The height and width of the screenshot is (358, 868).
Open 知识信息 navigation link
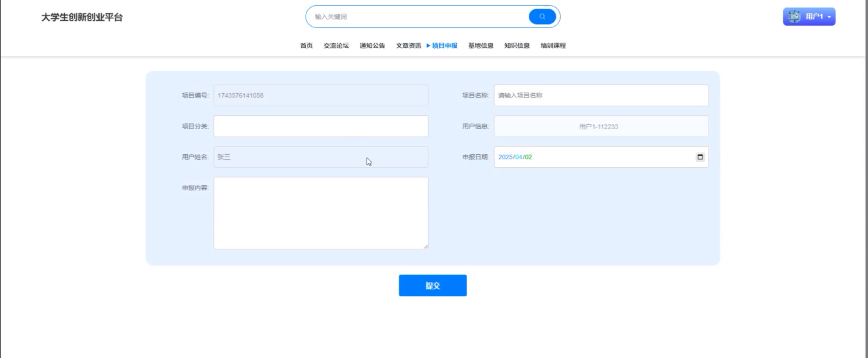pyautogui.click(x=517, y=46)
